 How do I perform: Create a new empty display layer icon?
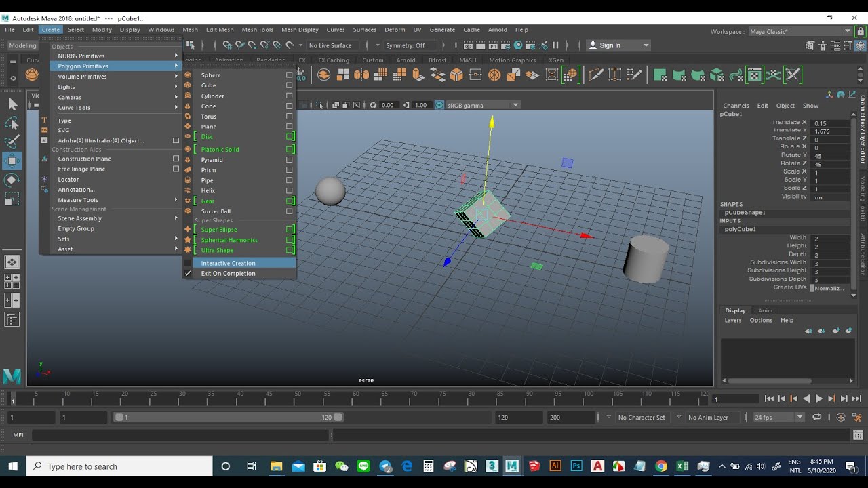(835, 331)
